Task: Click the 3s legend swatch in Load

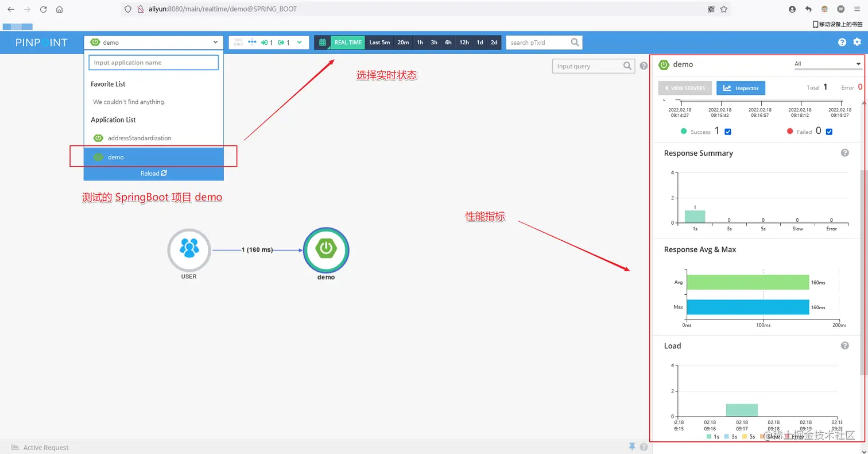Action: pos(726,437)
